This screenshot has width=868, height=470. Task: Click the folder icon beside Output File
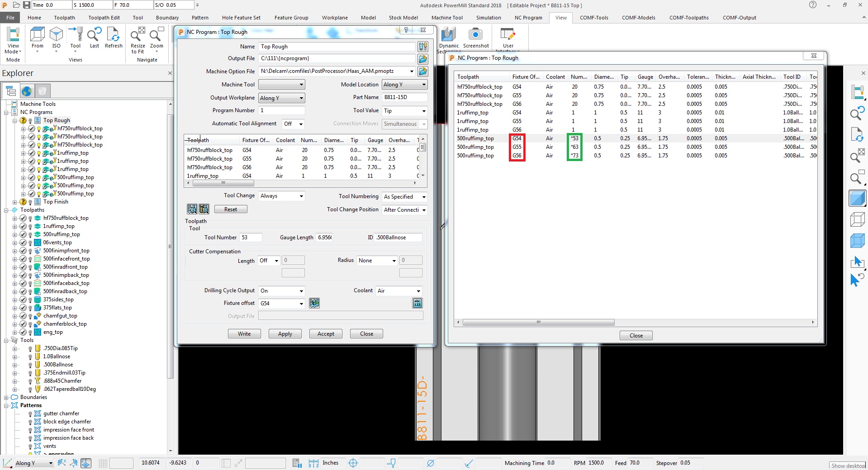tap(422, 58)
